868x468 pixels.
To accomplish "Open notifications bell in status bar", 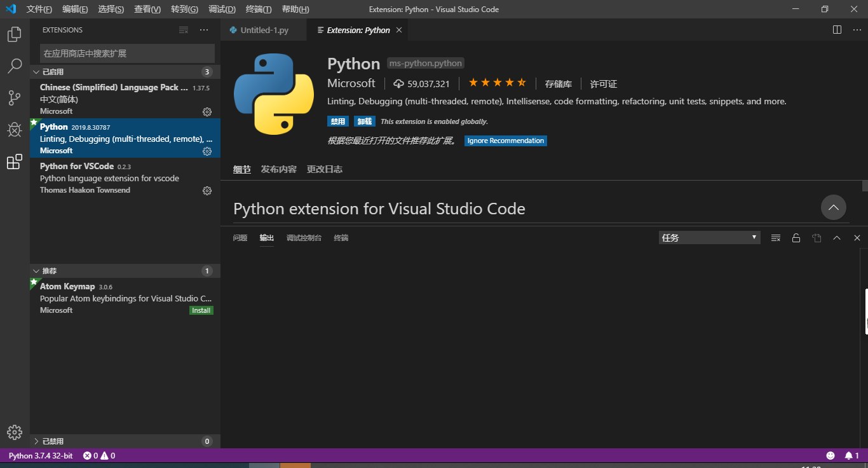I will coord(851,455).
